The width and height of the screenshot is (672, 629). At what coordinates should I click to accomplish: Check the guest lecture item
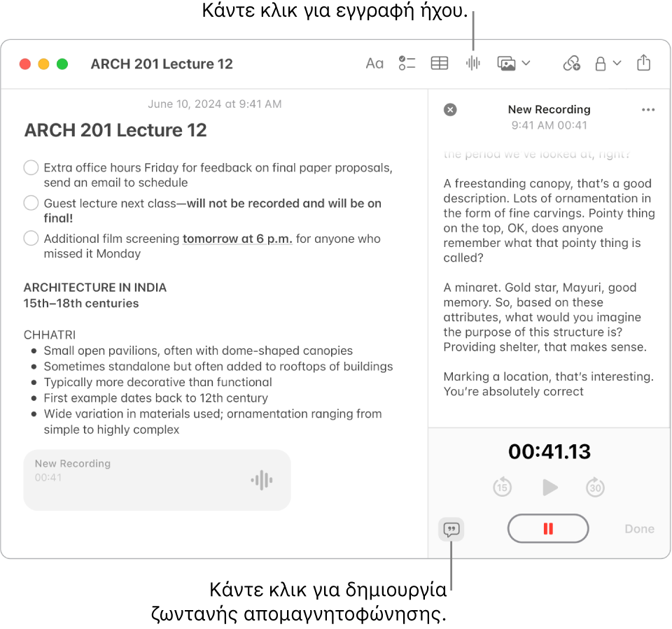tap(31, 203)
